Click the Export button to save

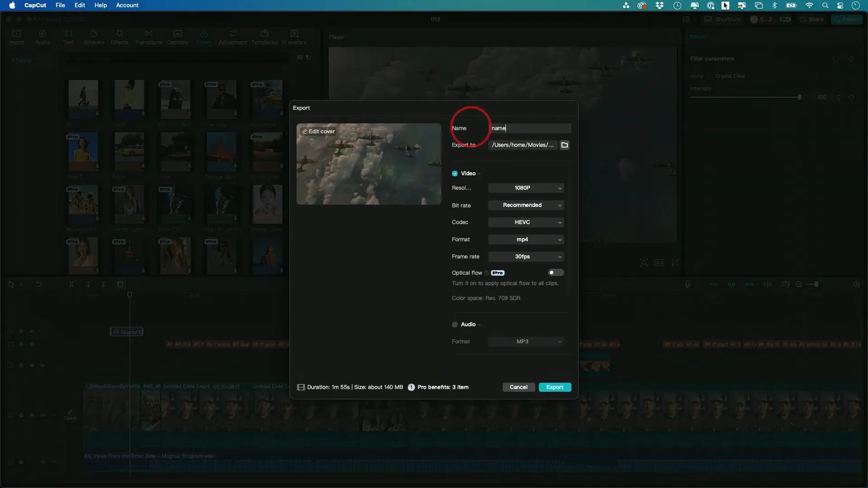tap(554, 387)
